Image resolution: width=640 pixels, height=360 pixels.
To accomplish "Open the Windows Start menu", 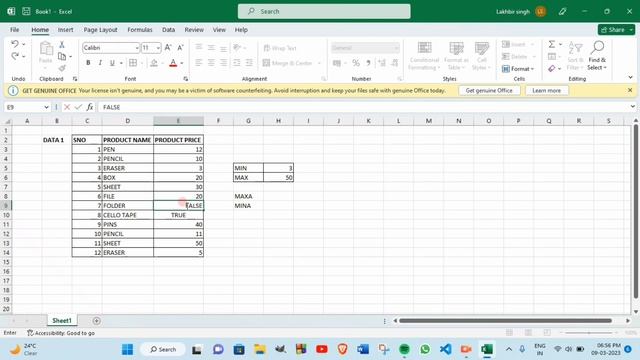I will (127, 349).
